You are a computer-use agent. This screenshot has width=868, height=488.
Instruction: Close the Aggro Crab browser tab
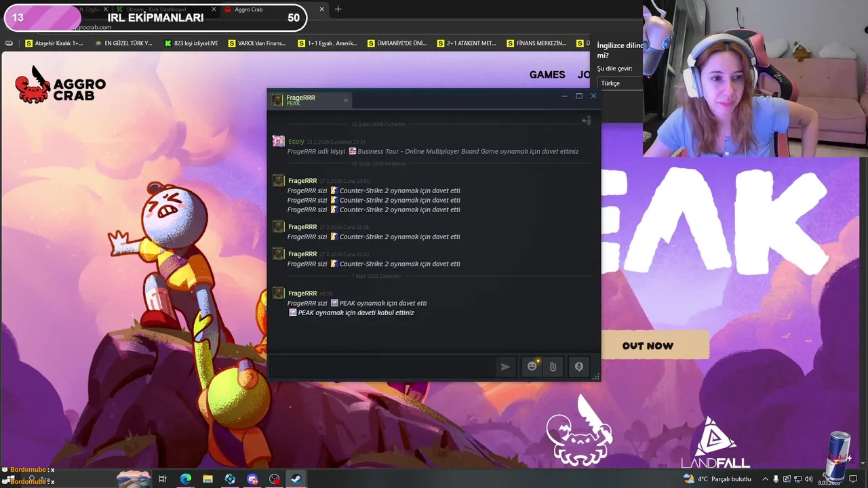321,9
